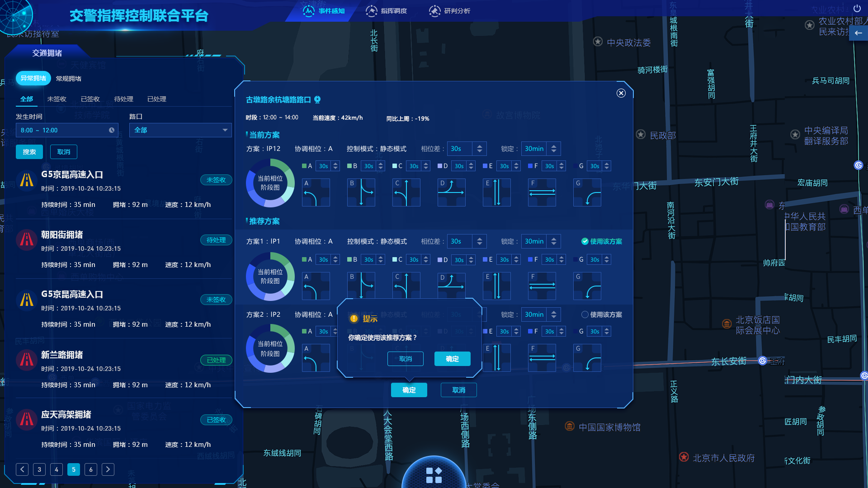Click the back arrow button on right edge
The image size is (868, 488).
(x=858, y=33)
